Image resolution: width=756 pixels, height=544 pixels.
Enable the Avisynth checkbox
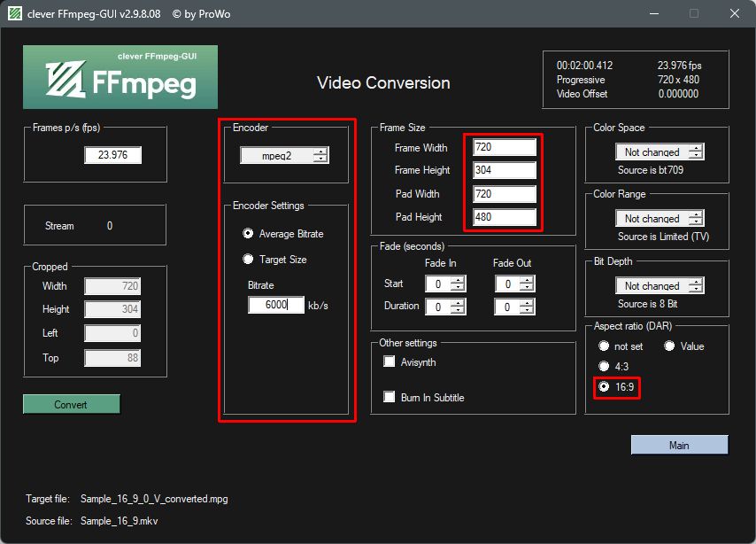(x=390, y=361)
